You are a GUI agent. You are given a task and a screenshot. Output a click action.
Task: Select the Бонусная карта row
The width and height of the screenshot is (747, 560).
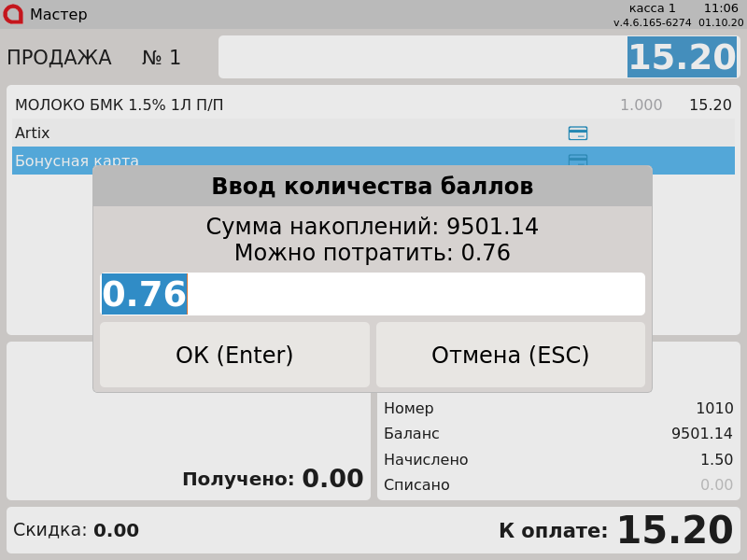coord(47,159)
